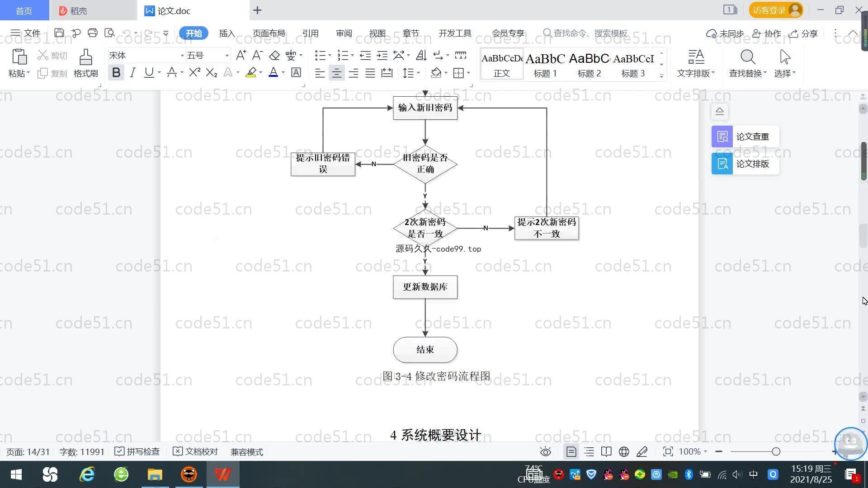The height and width of the screenshot is (488, 868).
Task: Open the paper plagiarism check panel (论文查重)
Action: point(745,136)
